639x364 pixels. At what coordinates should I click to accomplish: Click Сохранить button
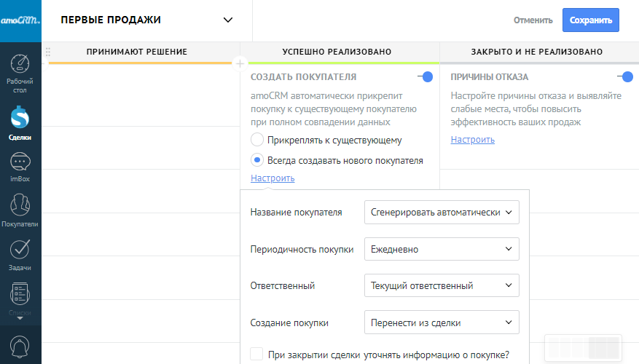click(590, 20)
